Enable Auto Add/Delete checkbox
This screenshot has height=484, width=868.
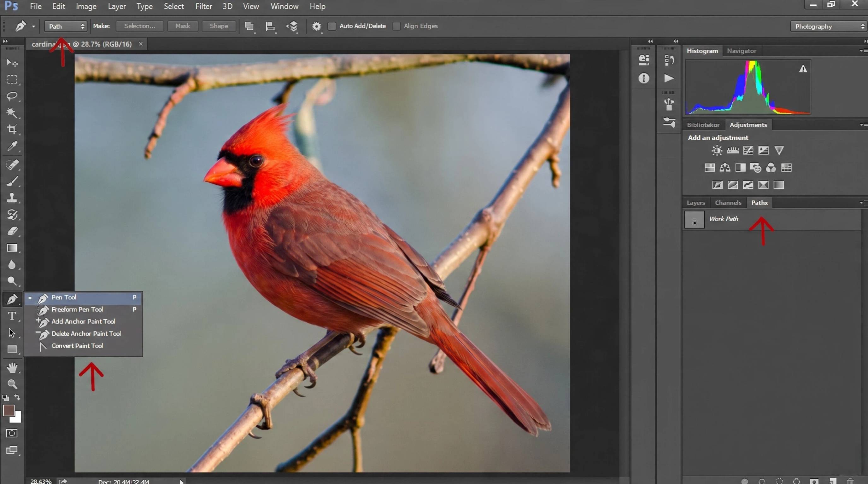point(332,26)
